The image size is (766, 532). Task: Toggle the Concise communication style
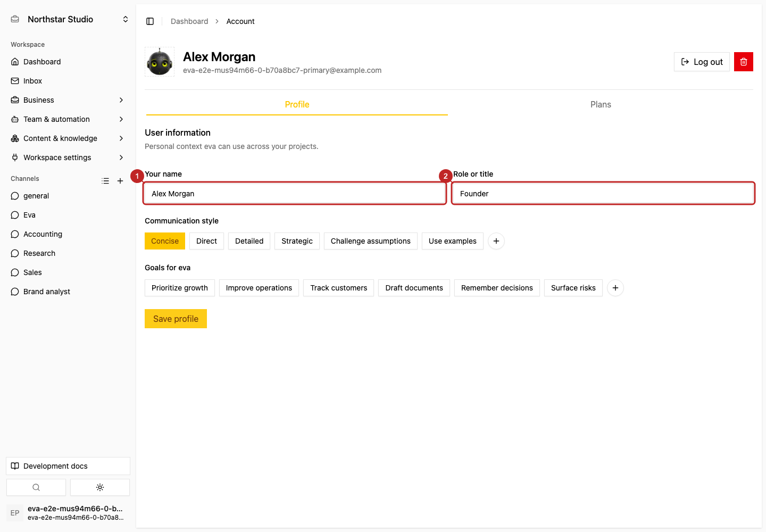(165, 241)
